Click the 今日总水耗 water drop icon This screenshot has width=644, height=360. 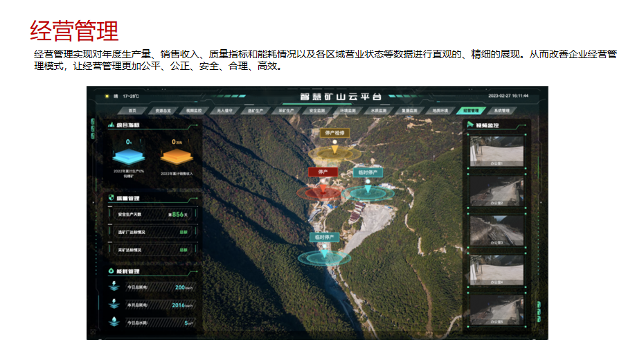(113, 322)
